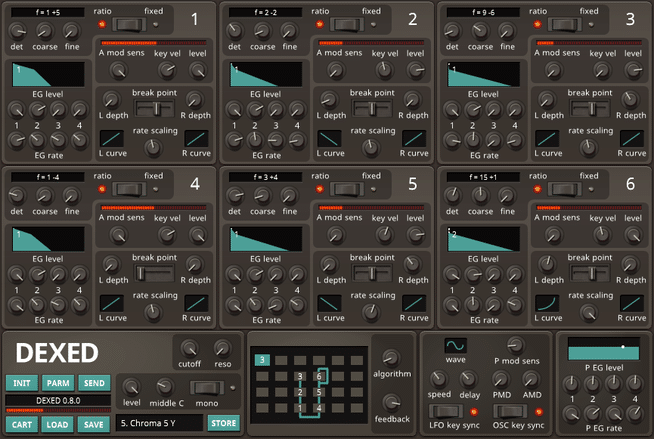The width and height of the screenshot is (654, 439).
Task: Click the LFO wave shape selector
Action: tap(455, 346)
